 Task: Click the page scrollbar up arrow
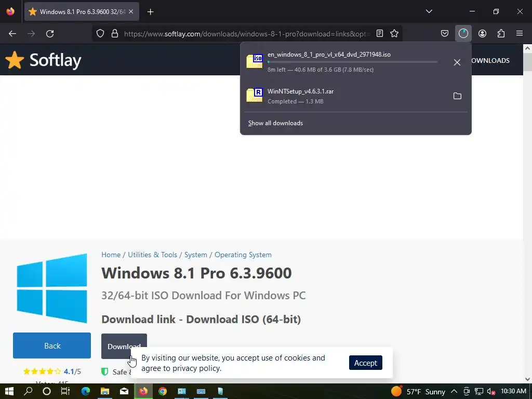pyautogui.click(x=527, y=48)
